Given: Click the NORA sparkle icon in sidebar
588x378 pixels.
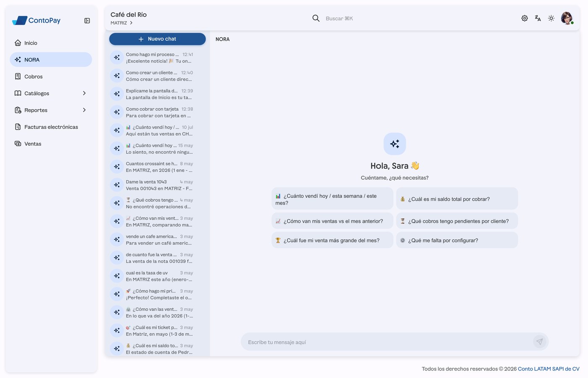Looking at the screenshot, I should pyautogui.click(x=18, y=60).
